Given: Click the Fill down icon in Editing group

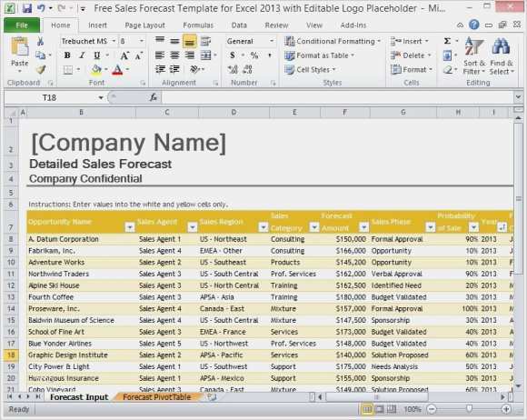Looking at the screenshot, I should tap(447, 55).
